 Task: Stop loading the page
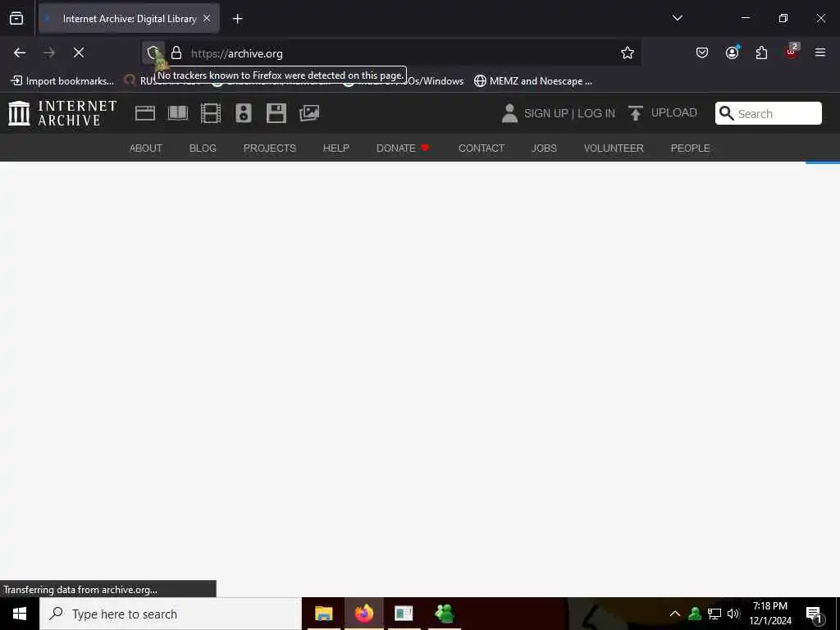pyautogui.click(x=79, y=52)
